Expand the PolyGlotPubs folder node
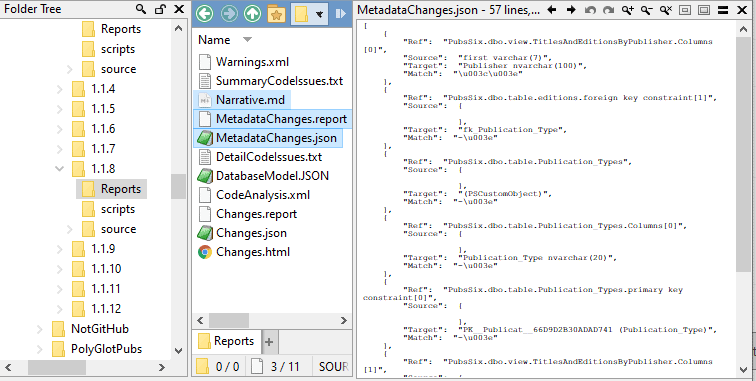 click(x=40, y=349)
